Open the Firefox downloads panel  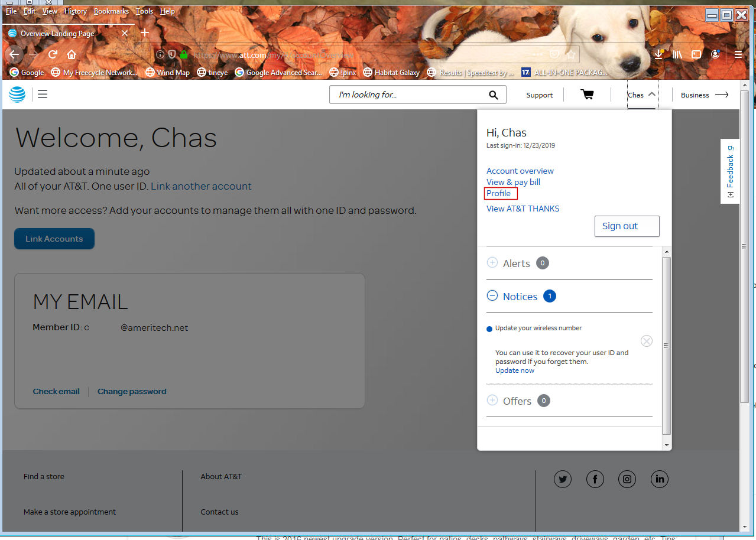tap(659, 54)
